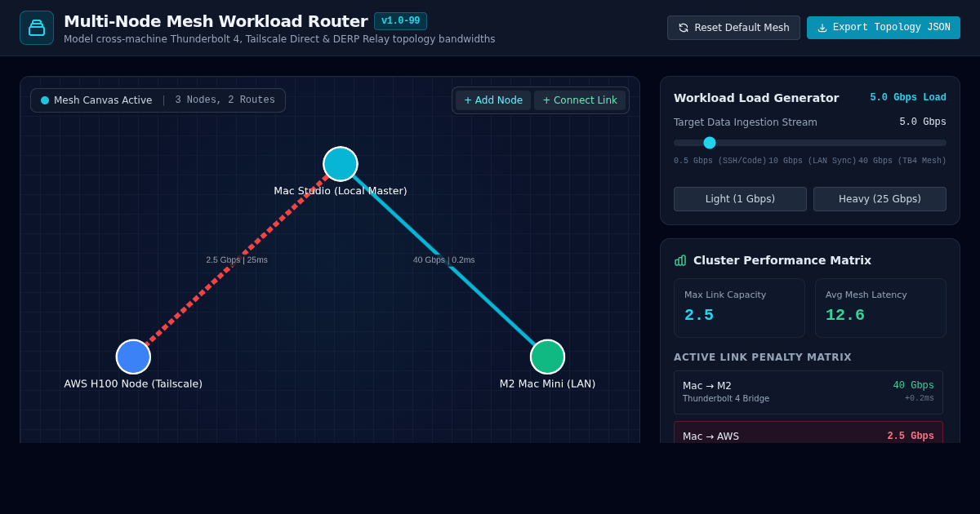The height and width of the screenshot is (514, 980).
Task: Click the AWS H100 Node (Tailscale) label
Action: pyautogui.click(x=133, y=383)
